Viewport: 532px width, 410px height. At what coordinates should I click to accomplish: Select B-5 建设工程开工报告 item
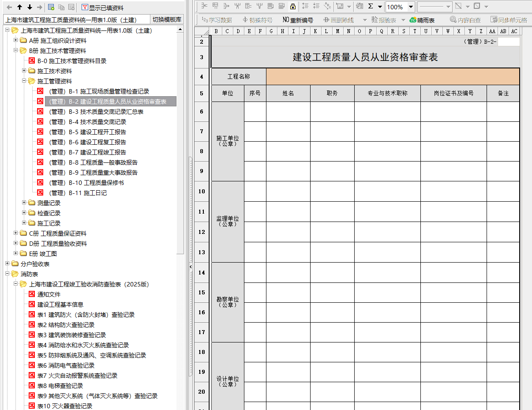tap(88, 132)
